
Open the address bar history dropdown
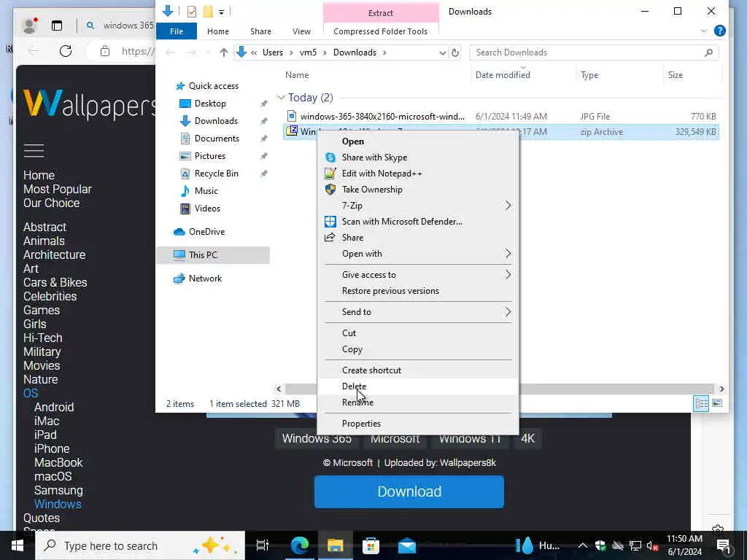[x=443, y=52]
